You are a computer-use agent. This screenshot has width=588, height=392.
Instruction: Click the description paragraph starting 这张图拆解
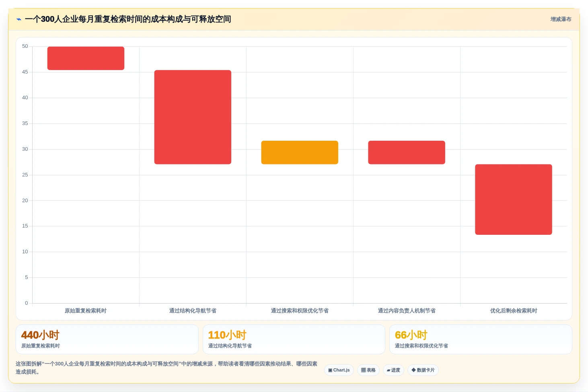point(167,368)
